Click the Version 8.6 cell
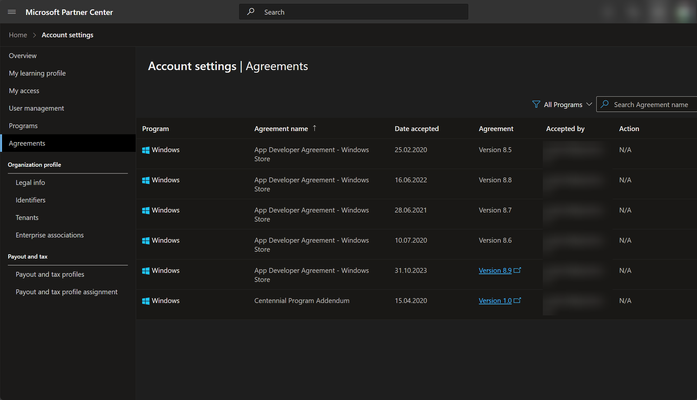Image resolution: width=697 pixels, height=400 pixels. pos(495,240)
